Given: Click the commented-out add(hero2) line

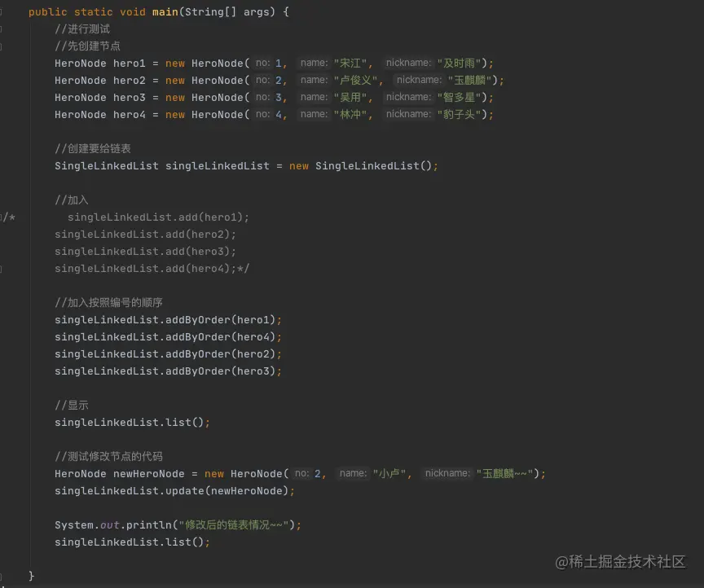Looking at the screenshot, I should pyautogui.click(x=145, y=235).
